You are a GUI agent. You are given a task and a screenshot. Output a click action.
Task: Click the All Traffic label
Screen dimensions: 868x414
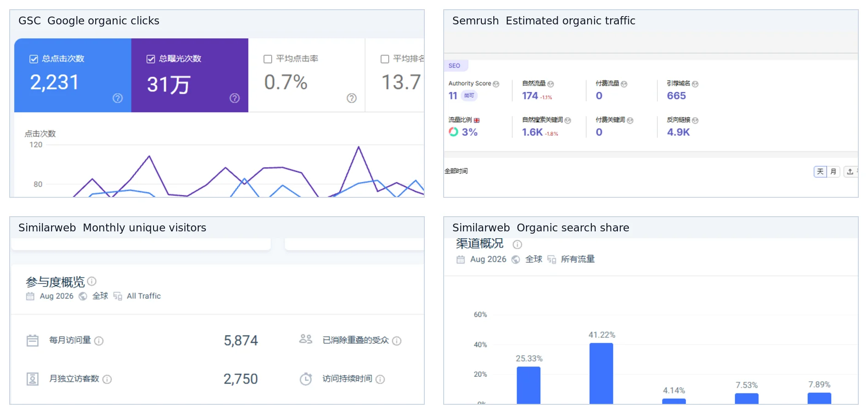144,296
